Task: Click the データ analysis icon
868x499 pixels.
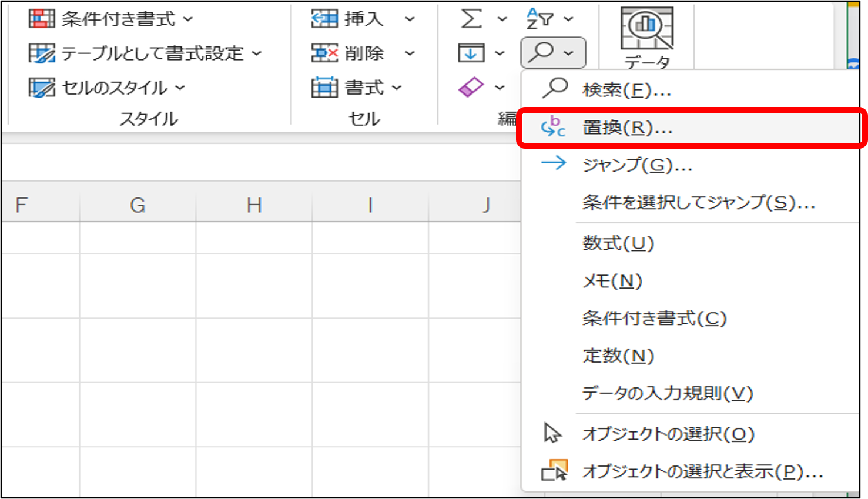Action: pos(646,29)
